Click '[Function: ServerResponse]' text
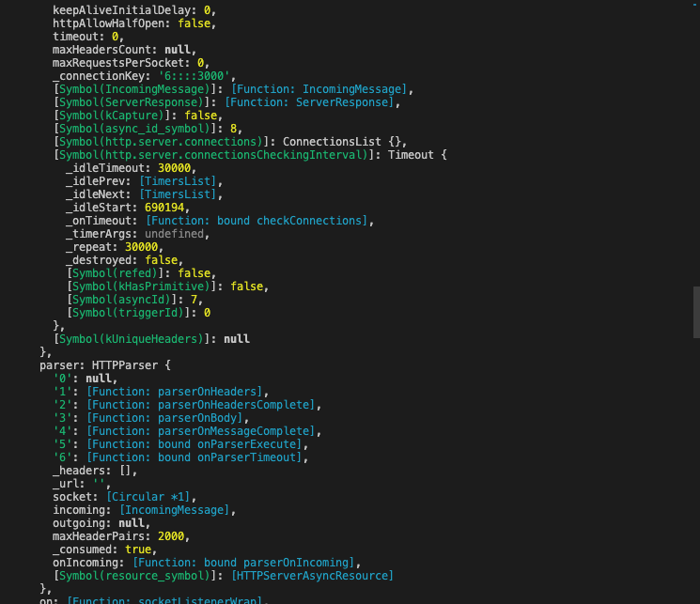Viewport: 700px width, 604px height. pyautogui.click(x=309, y=102)
